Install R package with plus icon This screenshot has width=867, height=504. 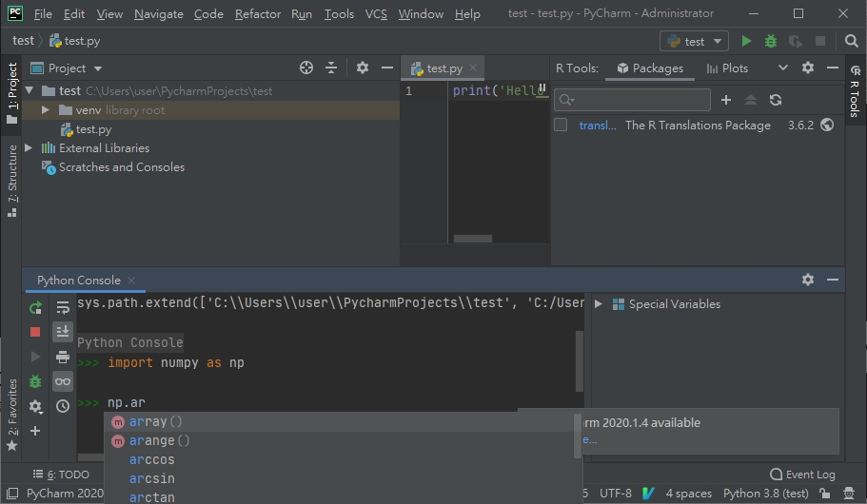pyautogui.click(x=726, y=100)
